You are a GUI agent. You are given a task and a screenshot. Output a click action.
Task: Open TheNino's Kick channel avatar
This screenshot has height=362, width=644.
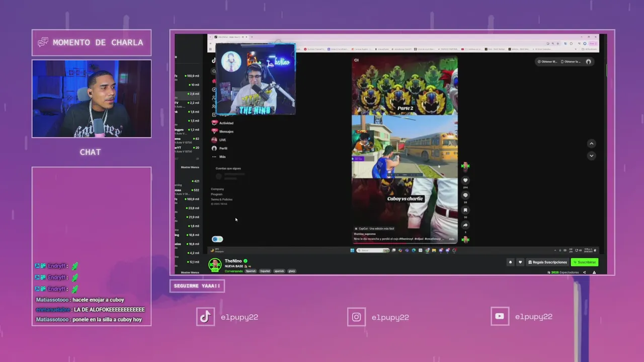(x=215, y=264)
